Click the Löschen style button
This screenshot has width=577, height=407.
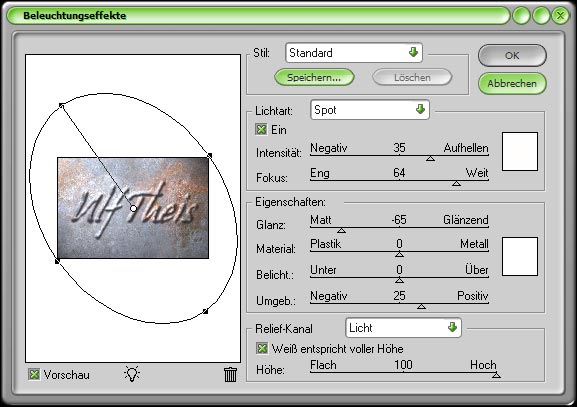point(412,78)
